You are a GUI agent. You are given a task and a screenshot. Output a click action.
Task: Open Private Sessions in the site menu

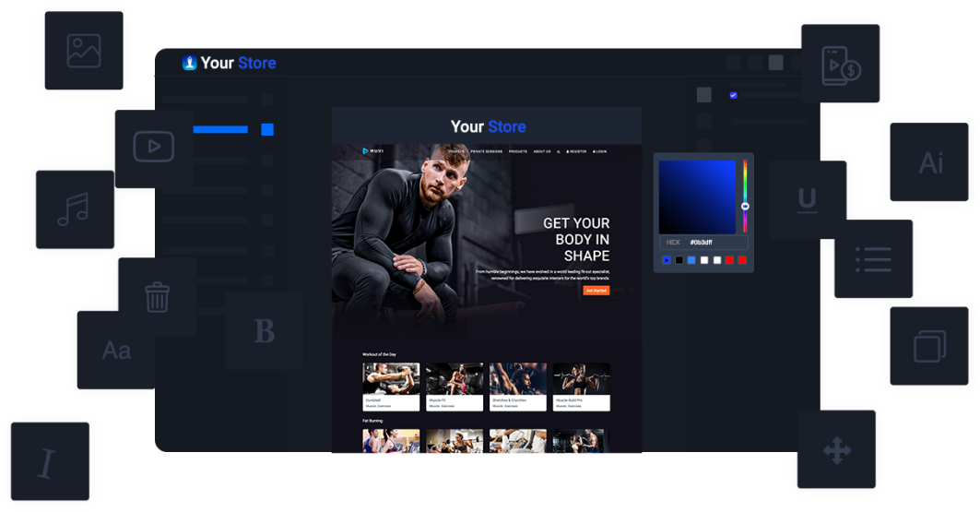pos(487,151)
